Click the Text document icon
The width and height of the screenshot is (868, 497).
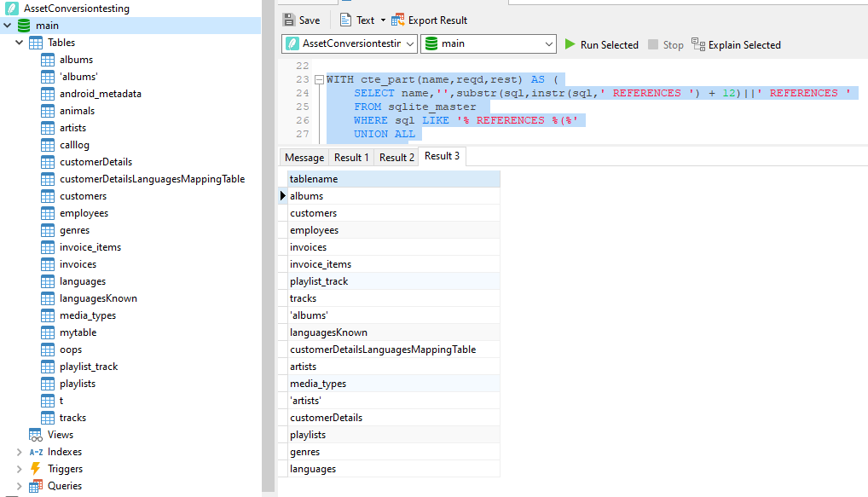(x=345, y=20)
